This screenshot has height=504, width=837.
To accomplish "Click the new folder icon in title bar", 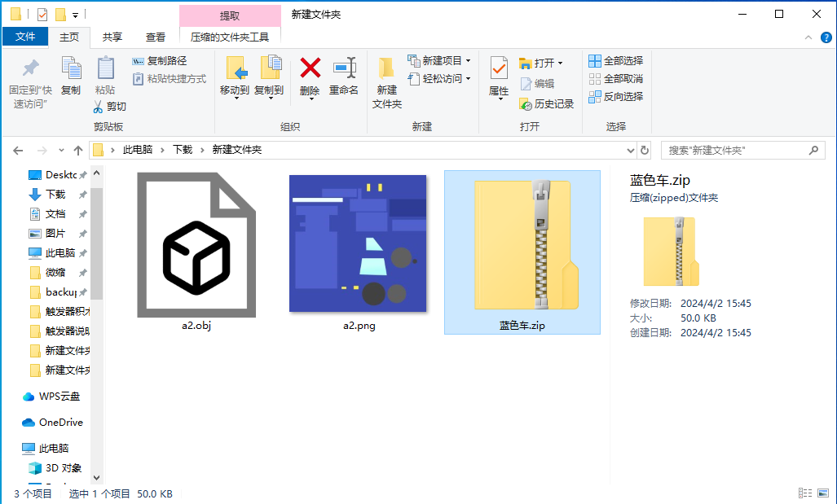I will [x=61, y=15].
